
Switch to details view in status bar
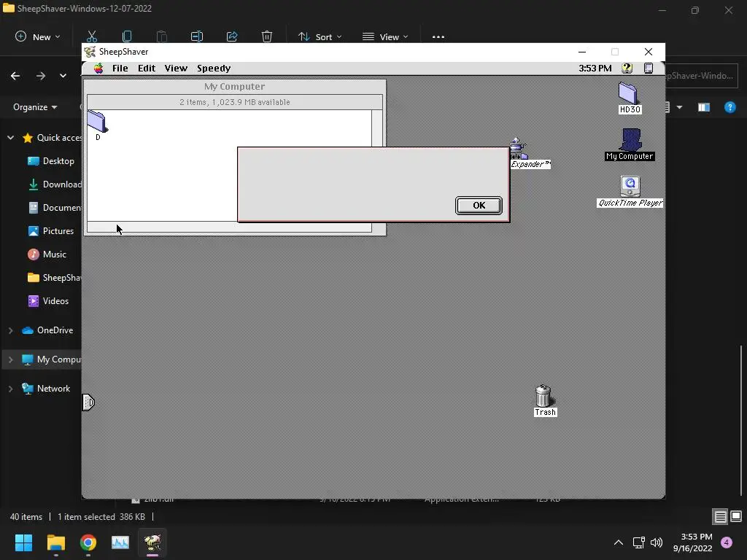(x=720, y=517)
